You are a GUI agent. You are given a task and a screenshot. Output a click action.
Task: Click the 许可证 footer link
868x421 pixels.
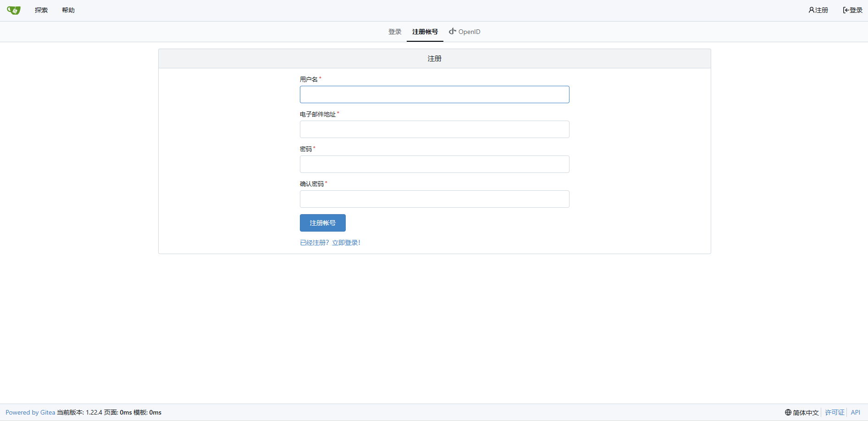coord(834,412)
